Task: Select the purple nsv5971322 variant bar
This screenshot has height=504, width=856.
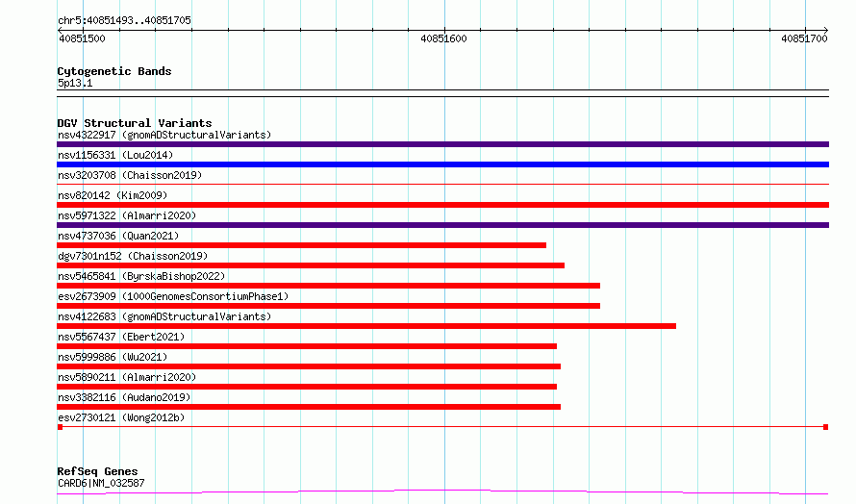Action: point(442,225)
